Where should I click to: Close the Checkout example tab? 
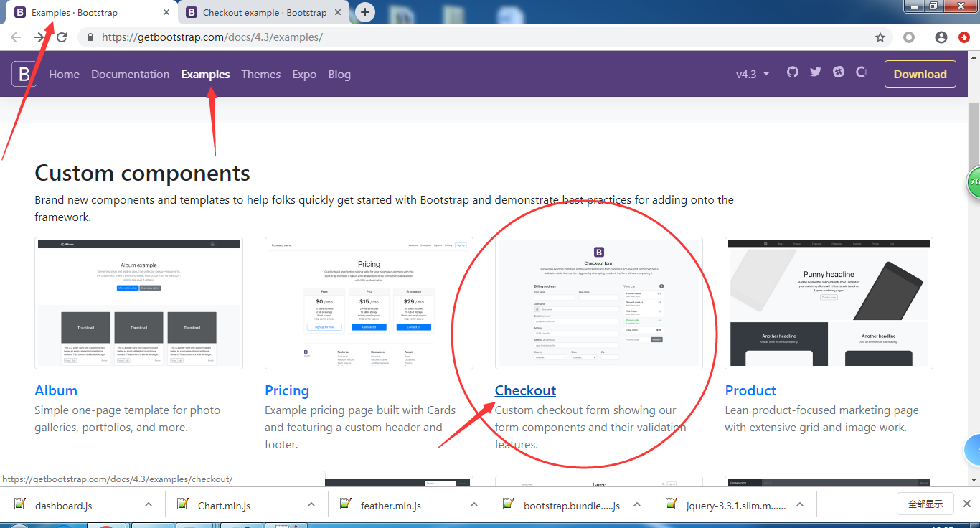pos(337,12)
